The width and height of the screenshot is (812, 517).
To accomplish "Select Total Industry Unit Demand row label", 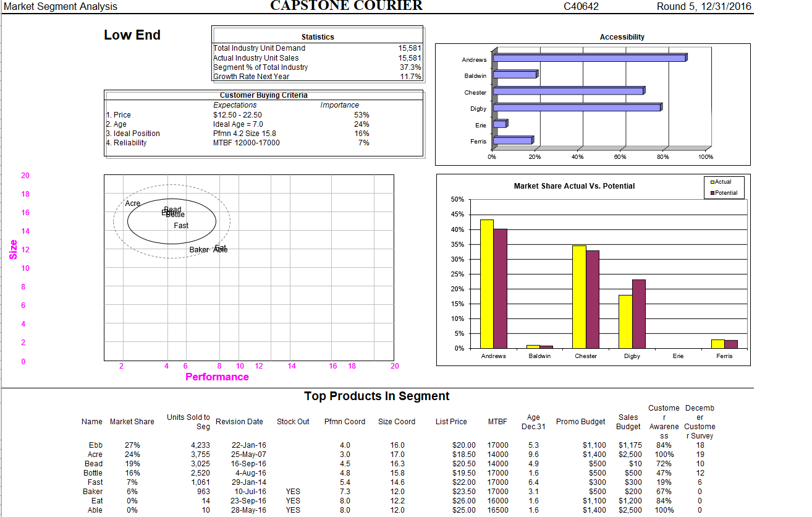I will click(260, 48).
